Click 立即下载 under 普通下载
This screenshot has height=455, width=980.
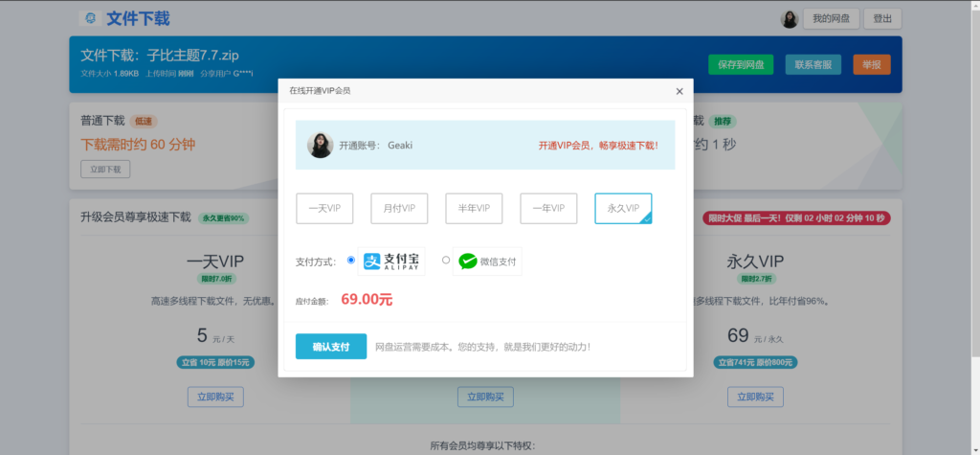tap(105, 169)
